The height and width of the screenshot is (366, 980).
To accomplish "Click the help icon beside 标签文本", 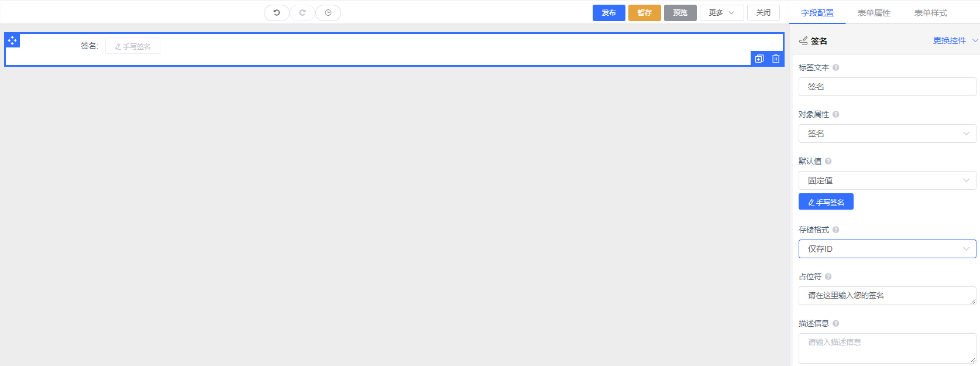I will (x=836, y=67).
